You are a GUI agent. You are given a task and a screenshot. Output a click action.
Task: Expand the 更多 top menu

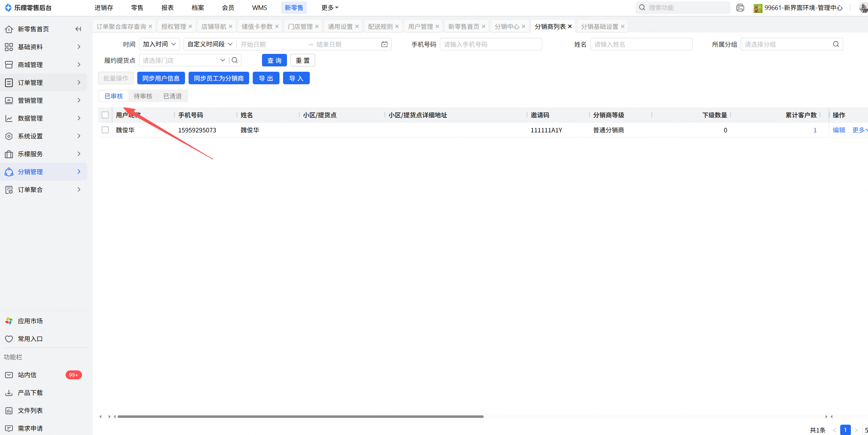(x=329, y=7)
